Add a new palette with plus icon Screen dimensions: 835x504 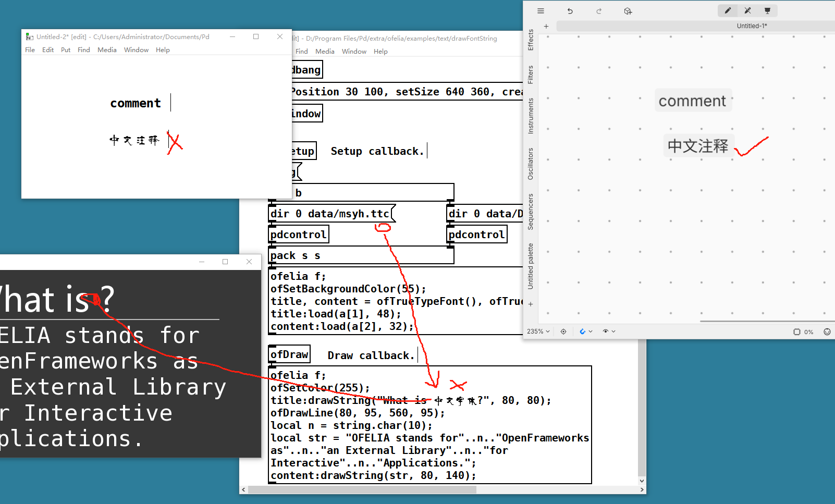point(531,304)
